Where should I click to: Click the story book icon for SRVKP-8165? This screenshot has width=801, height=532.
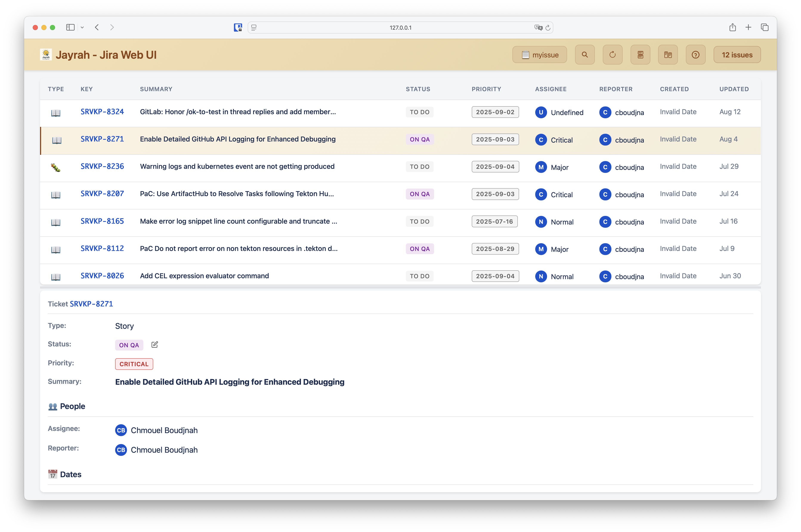pos(56,222)
